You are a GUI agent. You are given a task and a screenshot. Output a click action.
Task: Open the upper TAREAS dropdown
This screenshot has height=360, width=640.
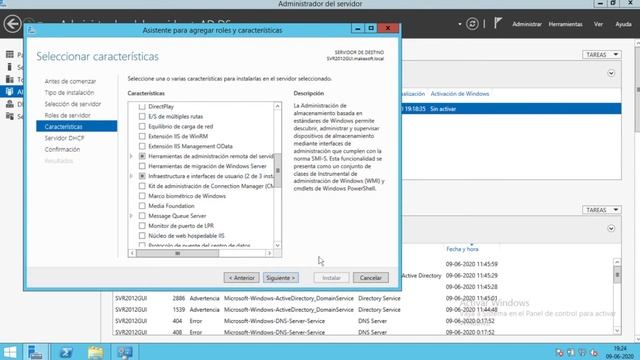coord(602,55)
